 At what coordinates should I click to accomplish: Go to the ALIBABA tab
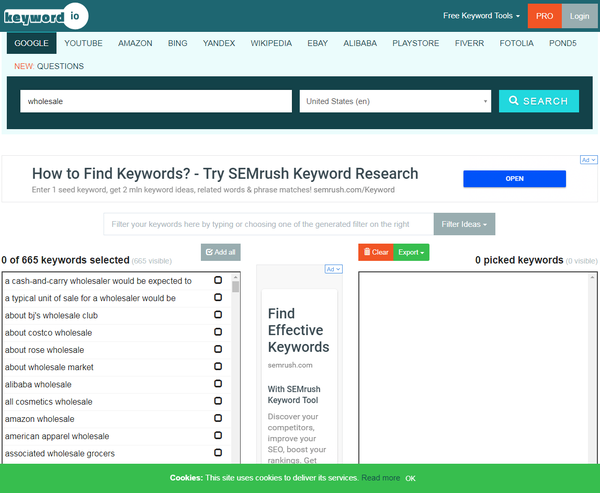tap(360, 43)
